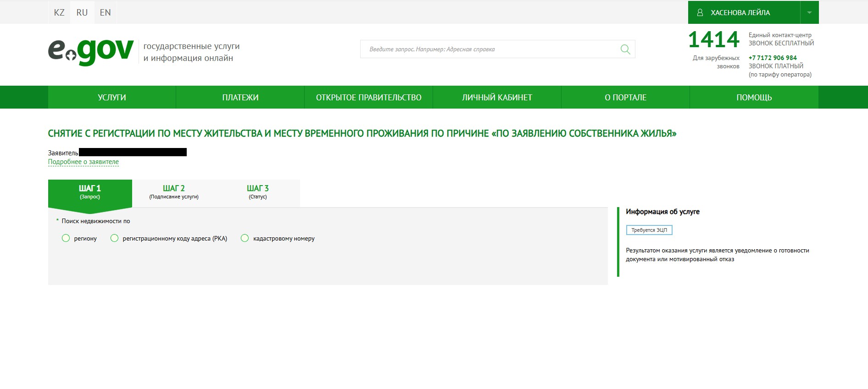Choose search by cadastral number option
868x389 pixels.
point(245,238)
